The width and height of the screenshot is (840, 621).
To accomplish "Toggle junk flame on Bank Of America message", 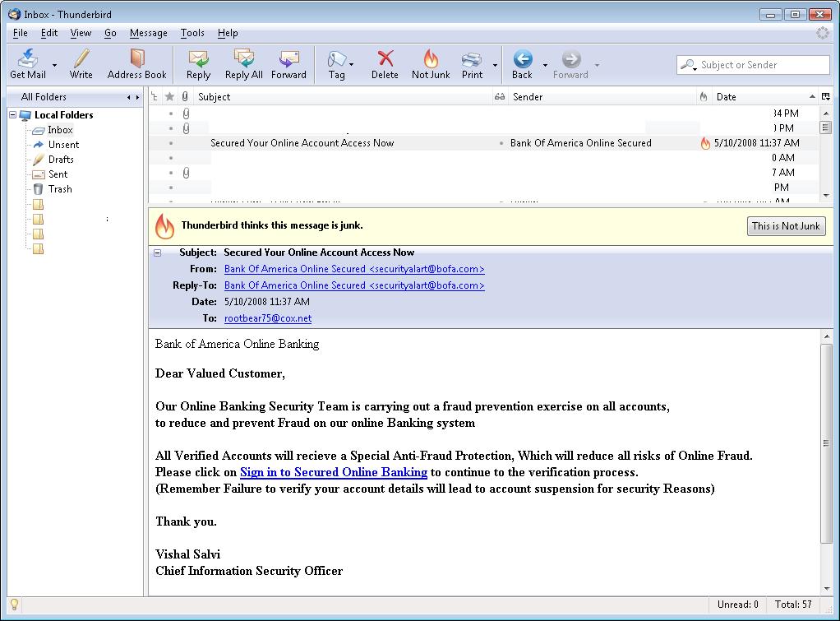I will (x=705, y=143).
